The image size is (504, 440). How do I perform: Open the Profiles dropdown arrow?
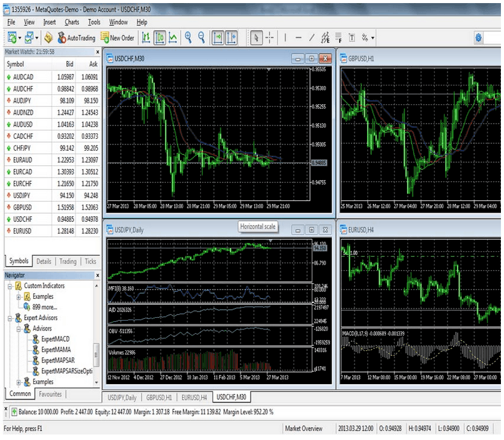[37, 38]
